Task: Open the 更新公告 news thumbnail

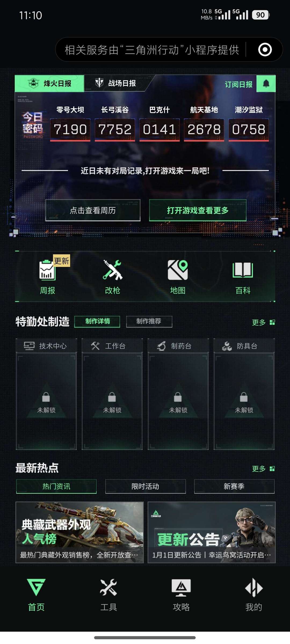Action: tap(212, 532)
